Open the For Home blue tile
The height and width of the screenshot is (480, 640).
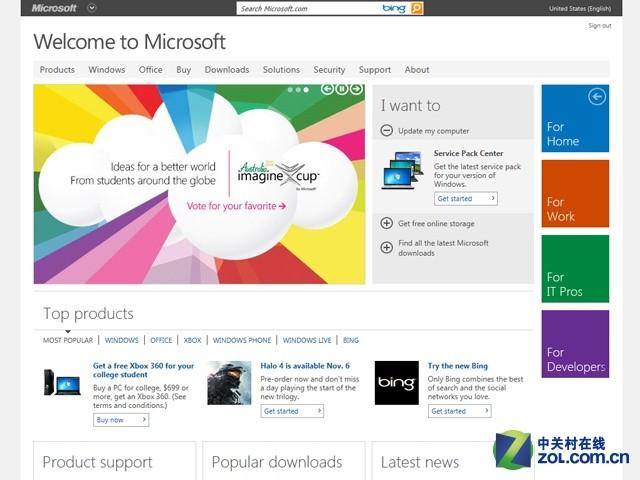coord(575,118)
